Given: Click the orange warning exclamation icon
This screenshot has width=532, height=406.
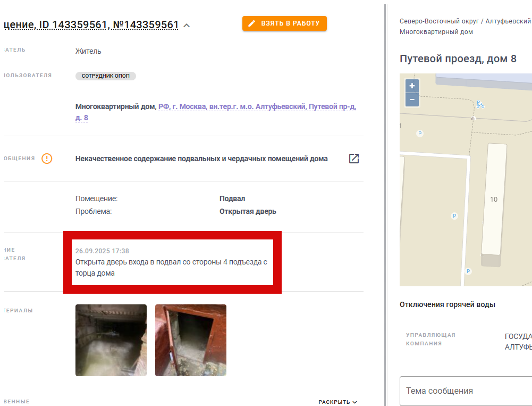Looking at the screenshot, I should click(47, 159).
